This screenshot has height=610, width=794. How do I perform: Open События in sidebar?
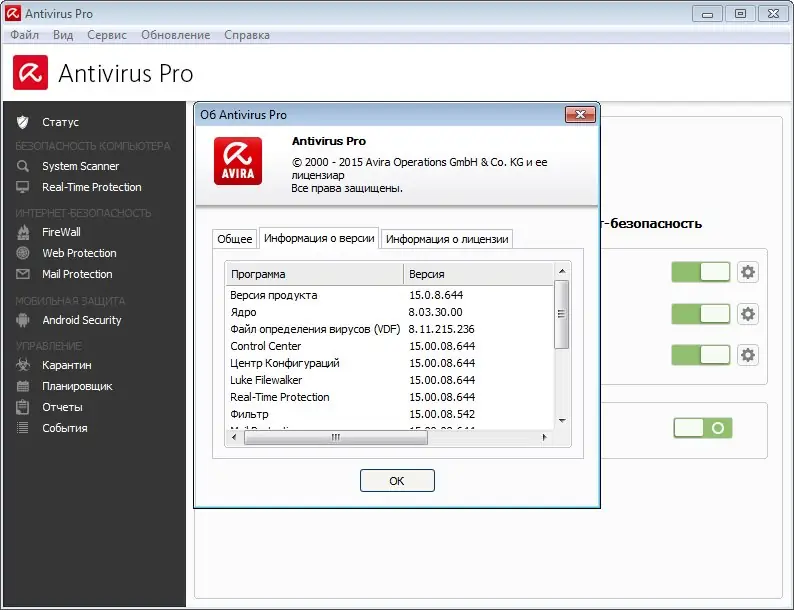[x=65, y=428]
